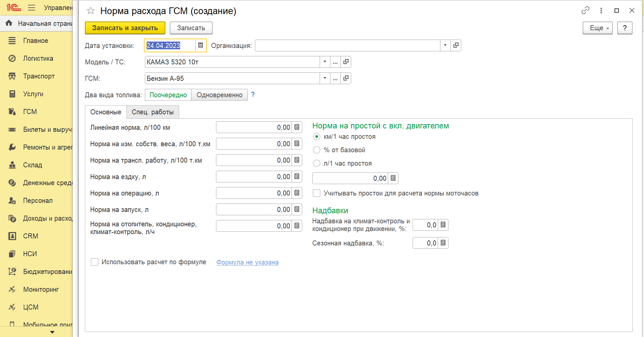Open calculator for Сезонная надбавка field
This screenshot has height=337, width=644.
[443, 243]
